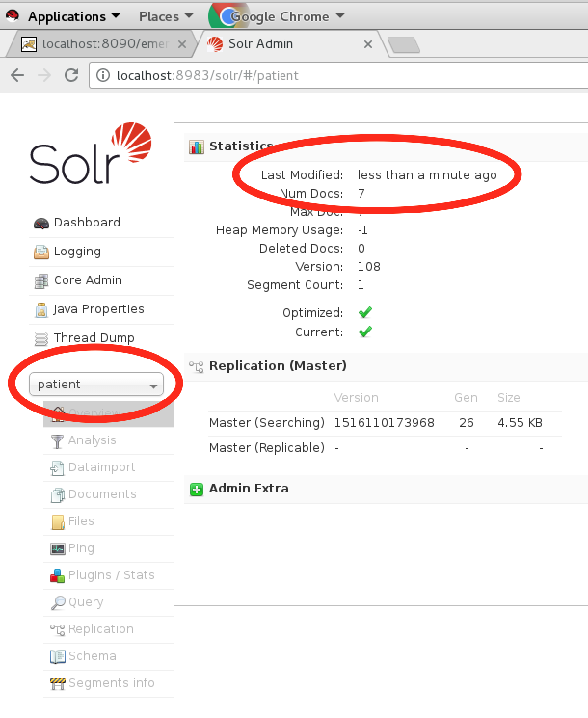Viewport: 588px width, 718px height.
Task: Click the Optimized green checkmark
Action: (365, 313)
